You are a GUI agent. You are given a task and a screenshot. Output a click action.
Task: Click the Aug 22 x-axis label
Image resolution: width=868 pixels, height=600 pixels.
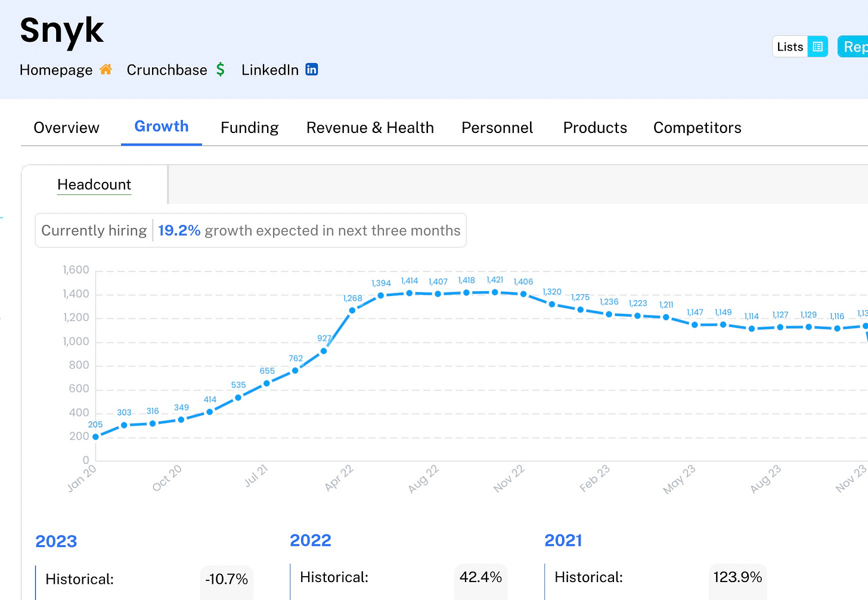click(424, 479)
